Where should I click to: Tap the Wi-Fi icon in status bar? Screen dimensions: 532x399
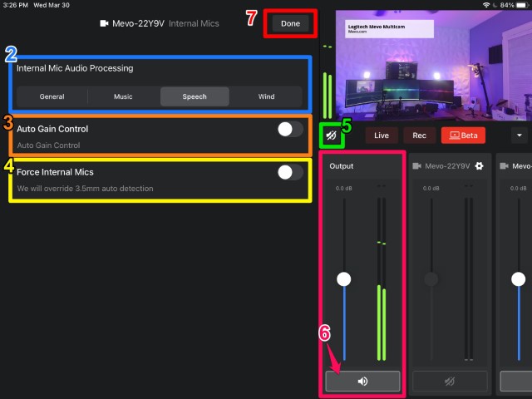click(x=486, y=5)
